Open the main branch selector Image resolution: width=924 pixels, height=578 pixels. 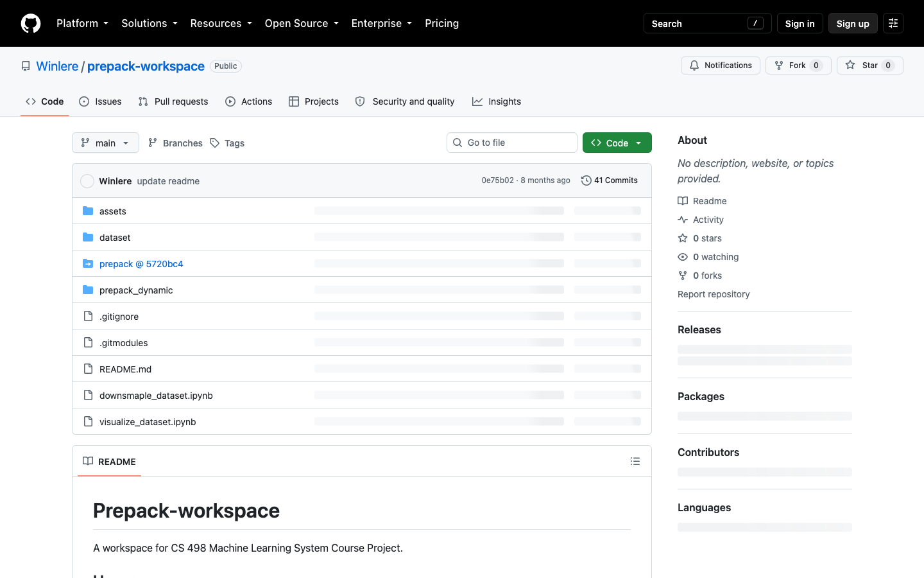click(x=105, y=143)
